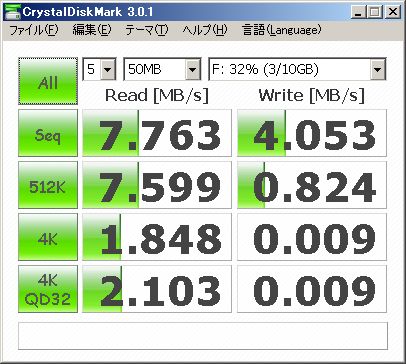This screenshot has width=406, height=364.
Task: Select the 4K QD32 write result 0.009
Action: tap(312, 289)
